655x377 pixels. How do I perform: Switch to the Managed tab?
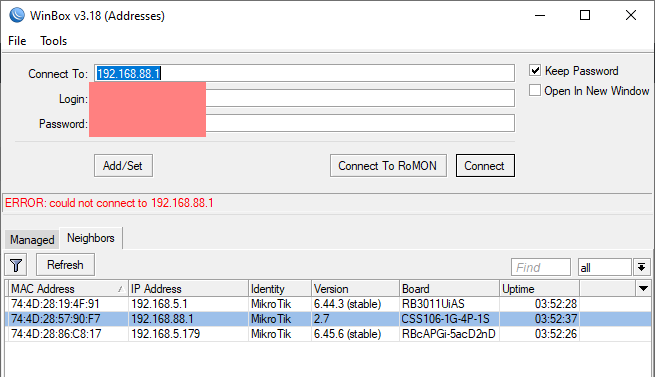(32, 240)
